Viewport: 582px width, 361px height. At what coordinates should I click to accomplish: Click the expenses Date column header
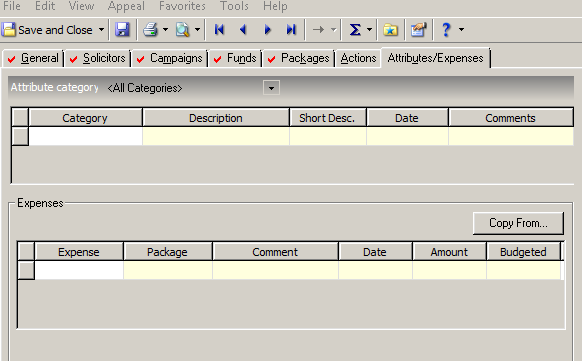[375, 252]
